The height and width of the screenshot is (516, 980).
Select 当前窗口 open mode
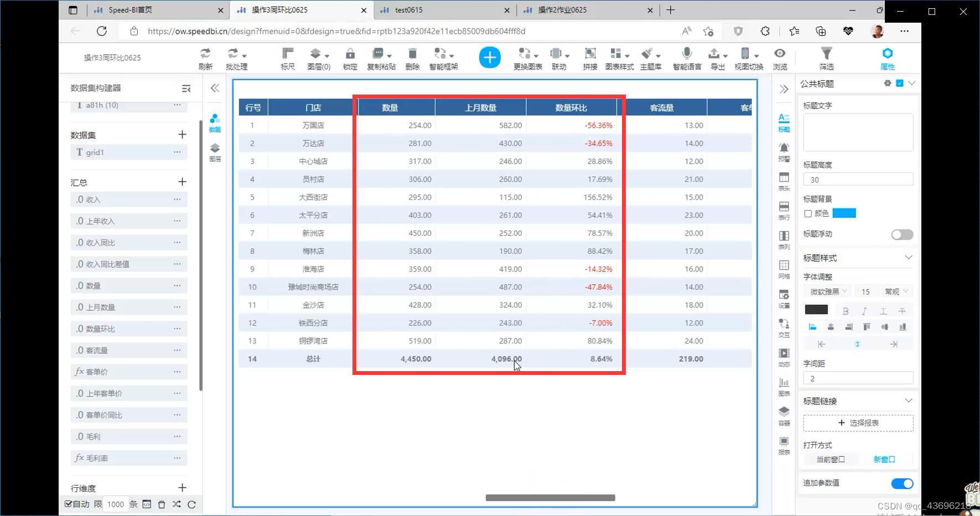(x=831, y=459)
